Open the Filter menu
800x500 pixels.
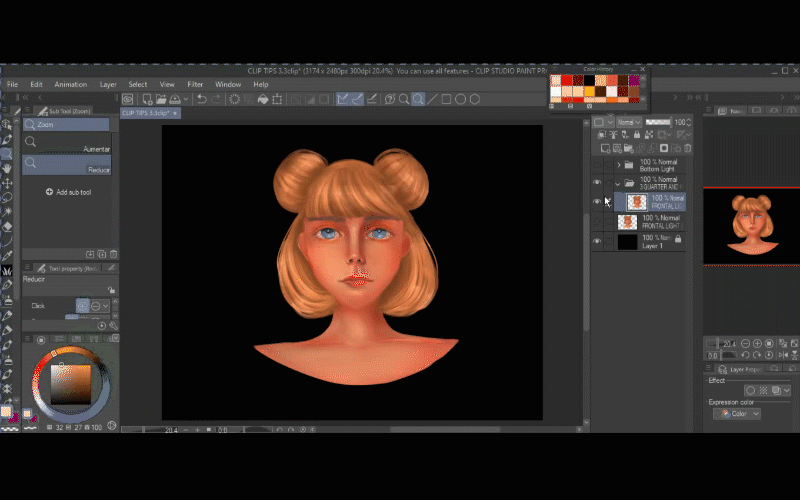pyautogui.click(x=195, y=85)
